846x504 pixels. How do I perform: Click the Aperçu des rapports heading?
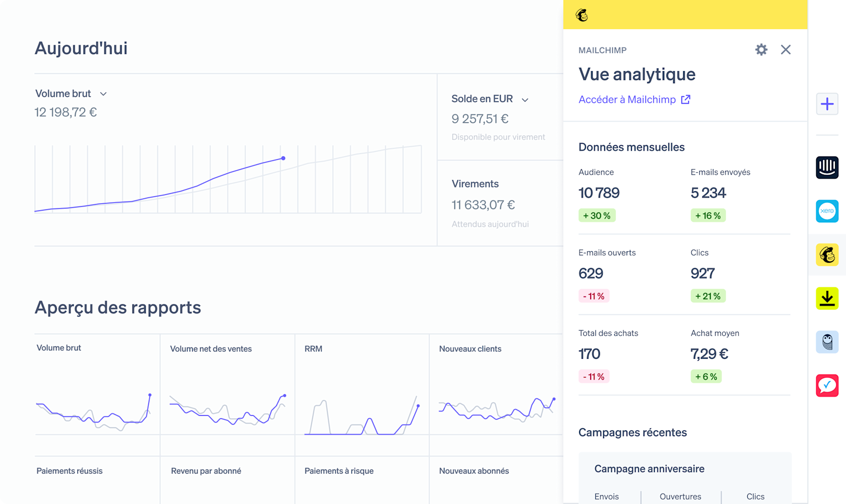pyautogui.click(x=118, y=308)
